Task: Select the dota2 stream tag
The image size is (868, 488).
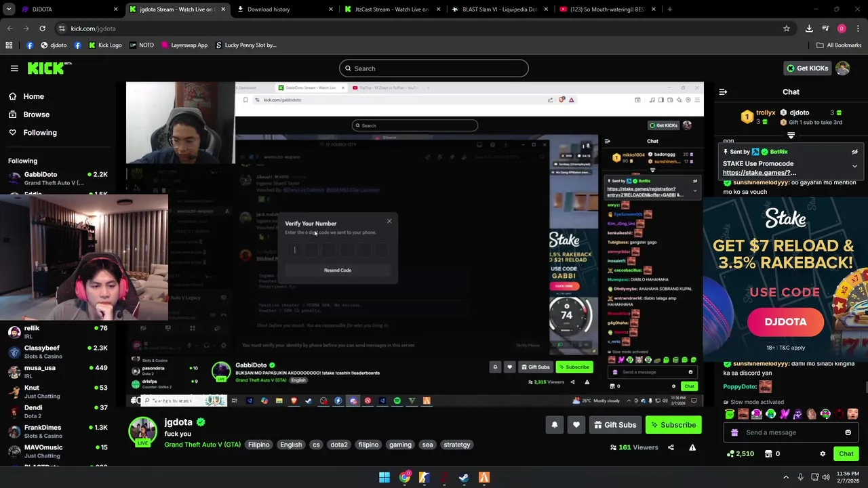Action: point(339,445)
